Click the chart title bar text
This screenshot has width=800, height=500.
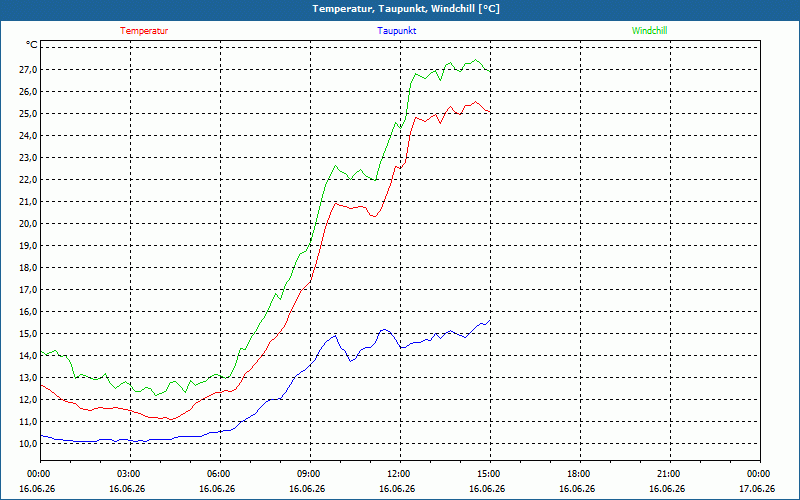point(406,9)
